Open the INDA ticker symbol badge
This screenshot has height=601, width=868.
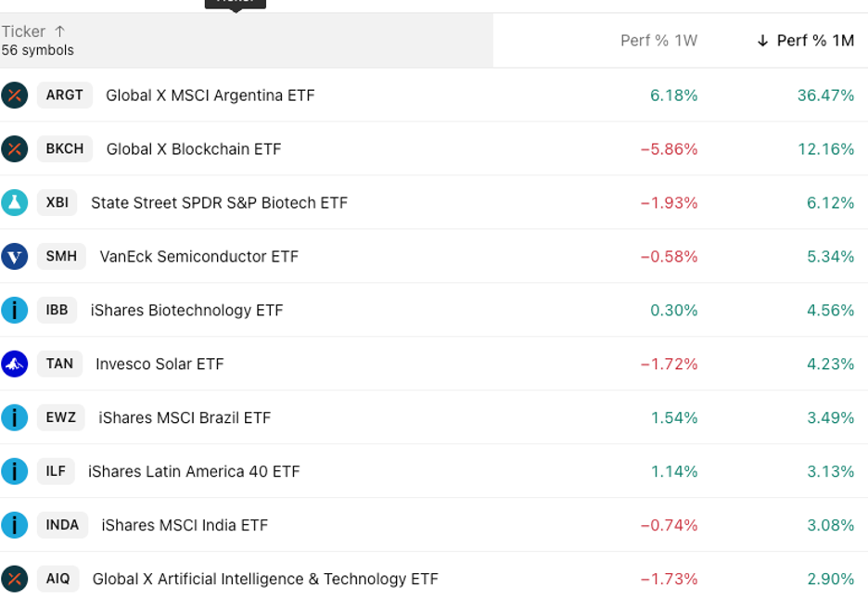(63, 525)
